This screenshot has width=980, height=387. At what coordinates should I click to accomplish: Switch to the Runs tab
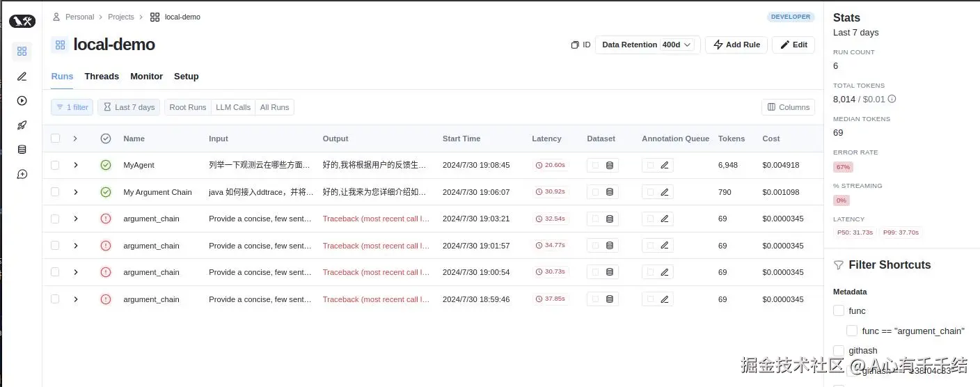click(62, 77)
